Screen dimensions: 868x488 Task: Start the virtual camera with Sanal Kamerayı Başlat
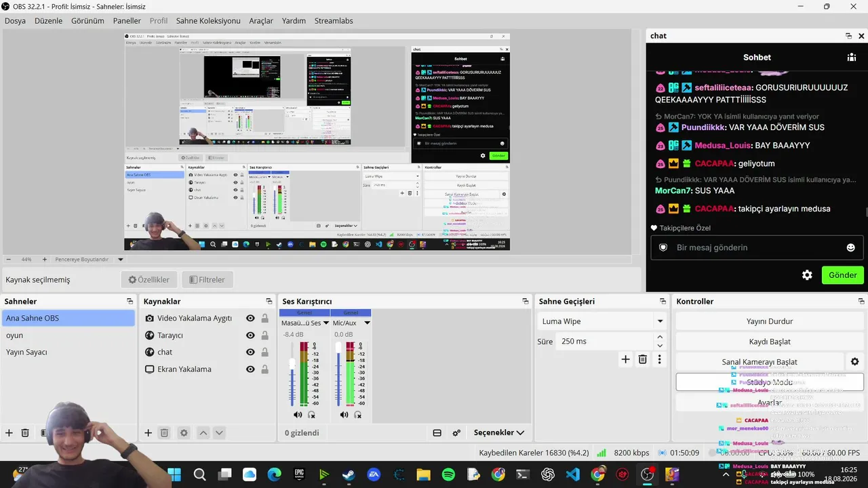[x=759, y=362]
